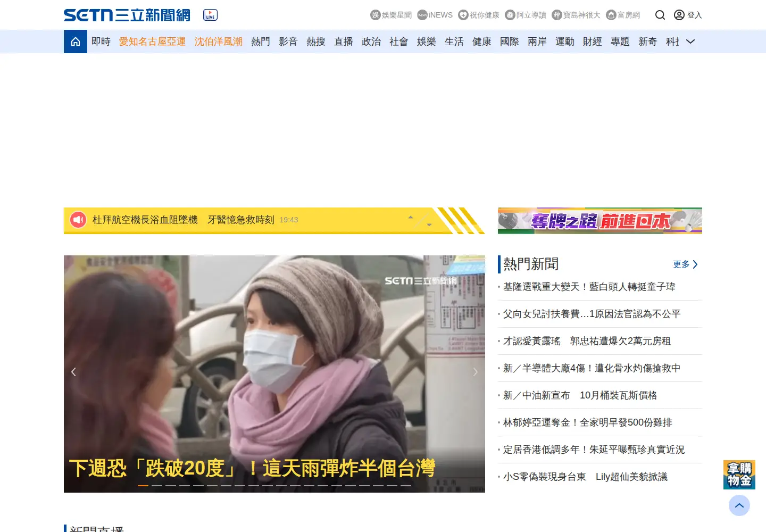Open iNEWS site link
This screenshot has width=766, height=532.
(x=435, y=15)
